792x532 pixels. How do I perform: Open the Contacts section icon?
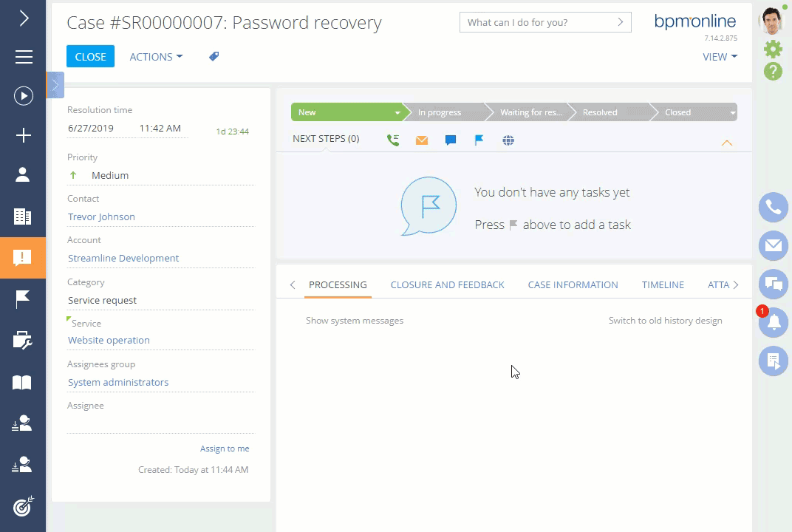click(23, 175)
